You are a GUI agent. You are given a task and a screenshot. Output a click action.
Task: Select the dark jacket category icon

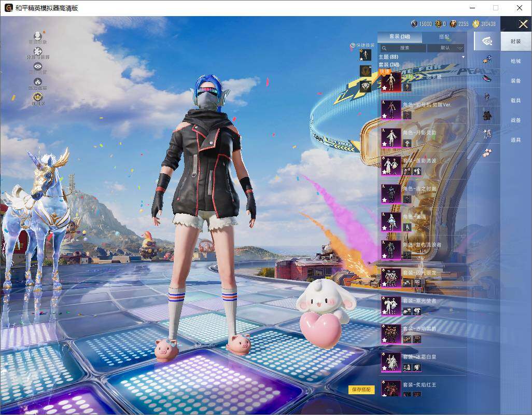coord(487,115)
